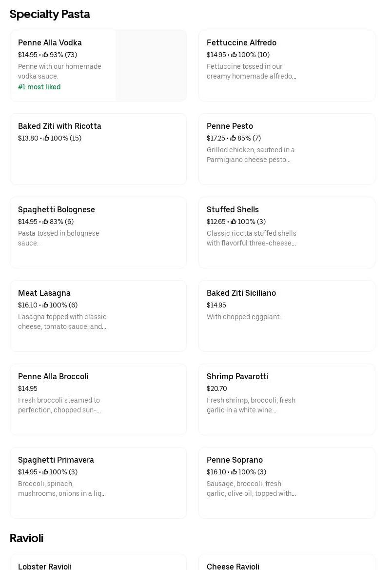Click thumbs-up icon on Stuffed Shells

point(234,222)
